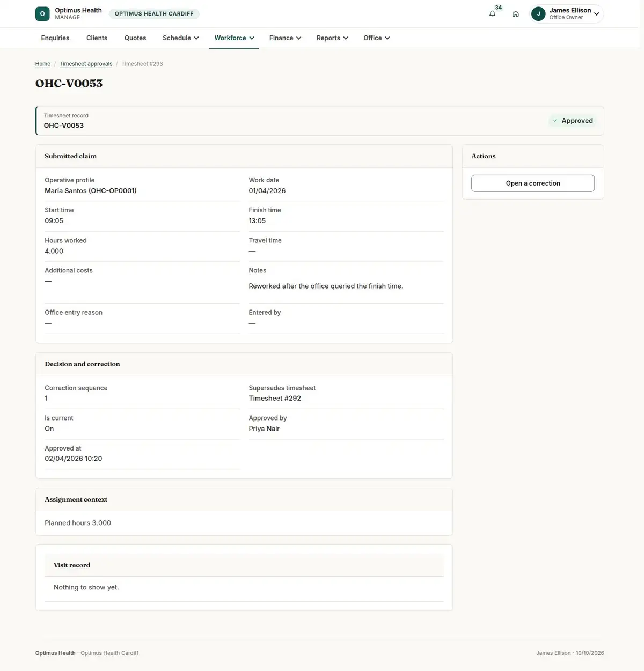644x671 pixels.
Task: Click James Ellison's avatar circle
Action: coord(538,14)
